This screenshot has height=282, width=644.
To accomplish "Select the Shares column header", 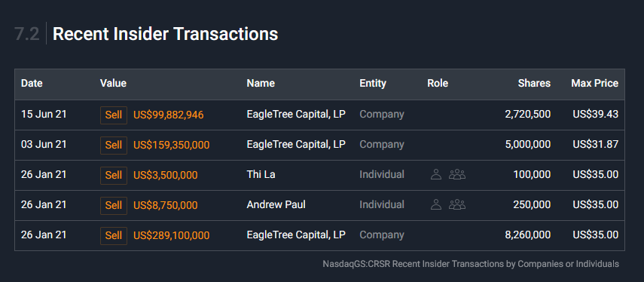I will coord(534,84).
